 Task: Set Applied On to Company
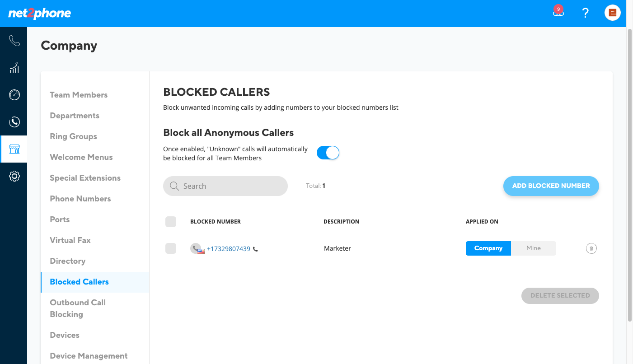488,248
